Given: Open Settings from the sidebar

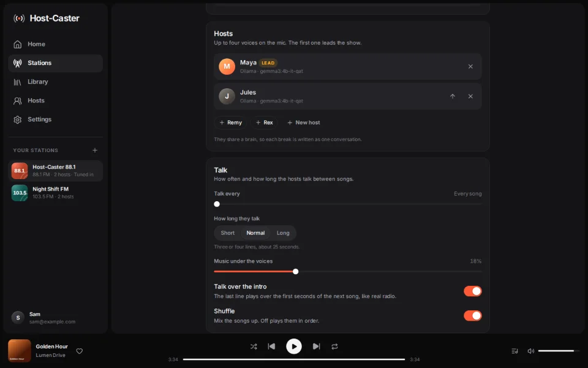Looking at the screenshot, I should click(x=56, y=120).
